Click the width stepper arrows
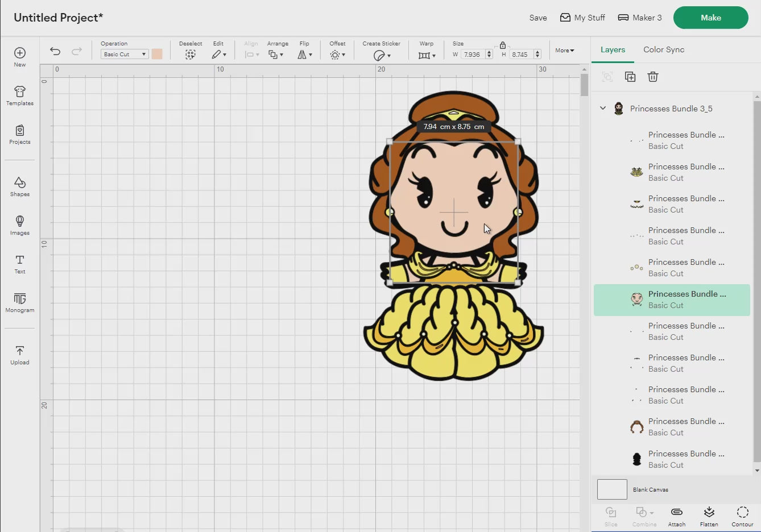The image size is (761, 532). click(x=489, y=55)
